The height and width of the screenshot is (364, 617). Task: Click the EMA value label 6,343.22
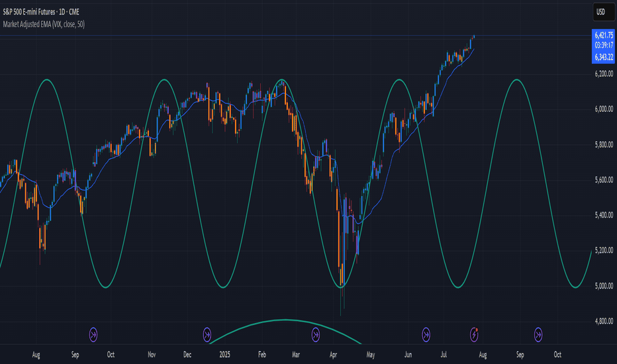pyautogui.click(x=603, y=57)
